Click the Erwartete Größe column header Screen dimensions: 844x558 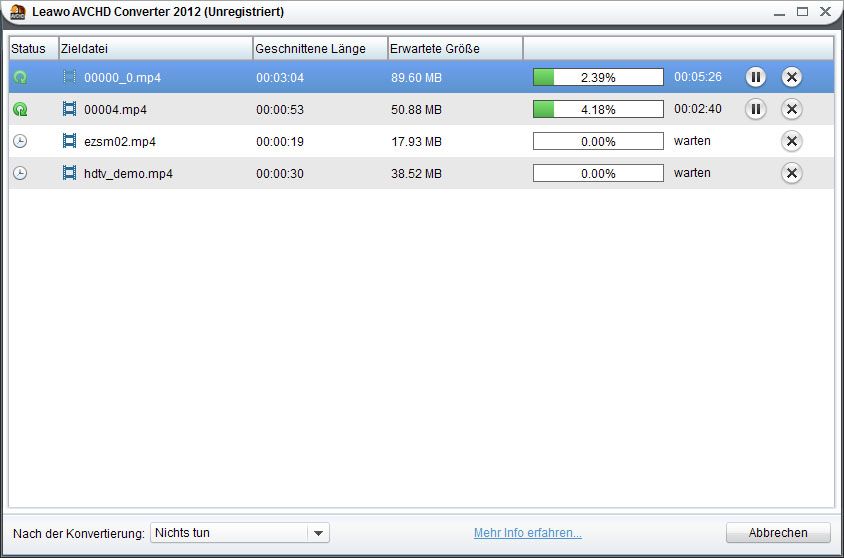point(455,48)
